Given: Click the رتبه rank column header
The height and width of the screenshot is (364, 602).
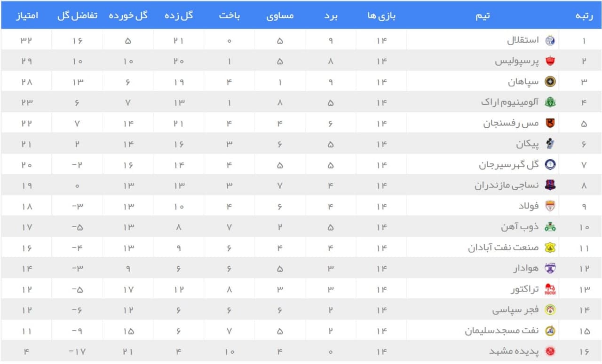Looking at the screenshot, I should (584, 15).
